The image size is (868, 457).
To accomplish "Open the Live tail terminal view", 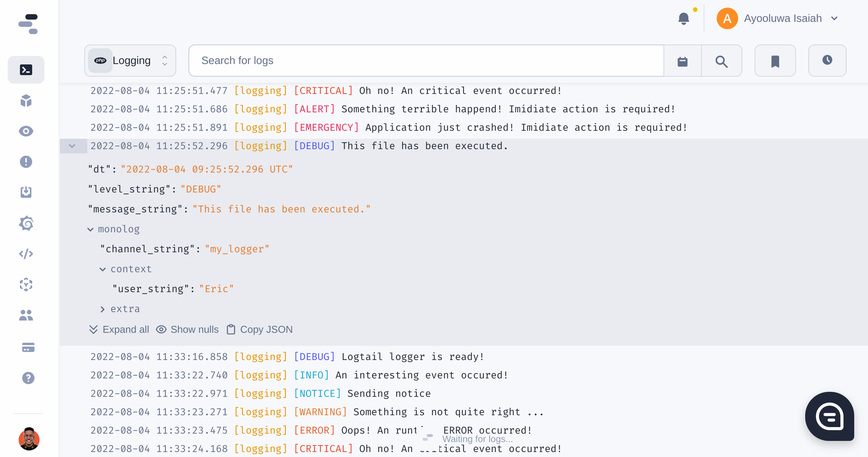I will (x=26, y=70).
